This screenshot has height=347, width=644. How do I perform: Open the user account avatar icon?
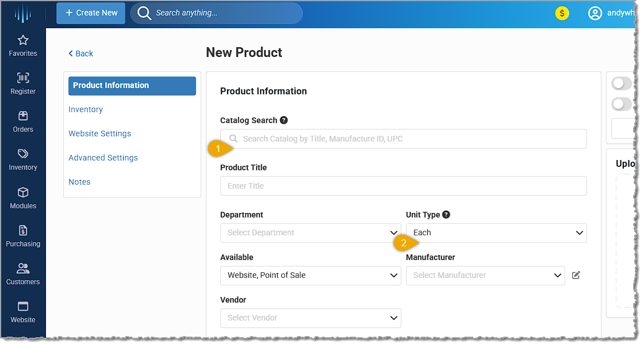click(595, 13)
